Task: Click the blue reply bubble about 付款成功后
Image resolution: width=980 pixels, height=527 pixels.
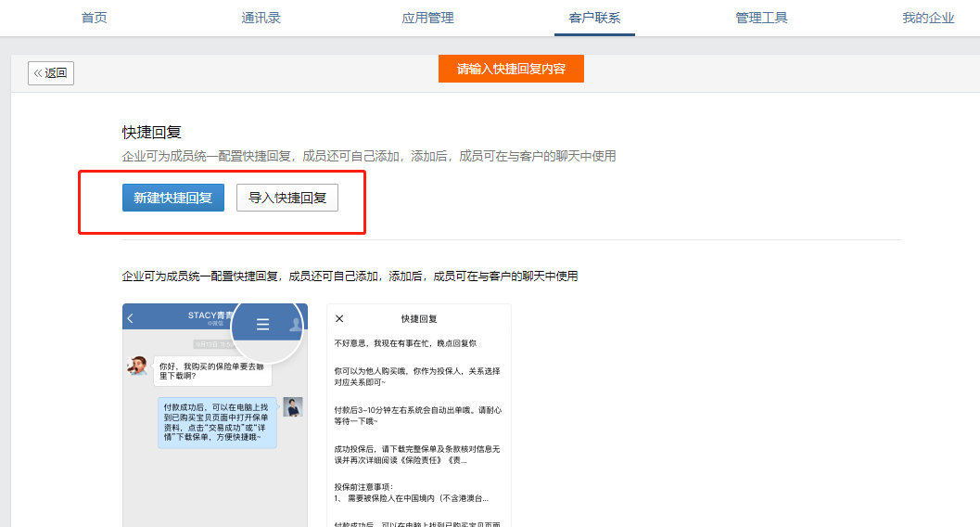Action: (218, 422)
